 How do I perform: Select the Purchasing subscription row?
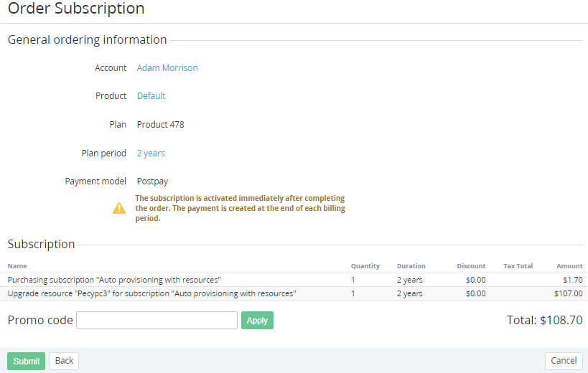(114, 280)
